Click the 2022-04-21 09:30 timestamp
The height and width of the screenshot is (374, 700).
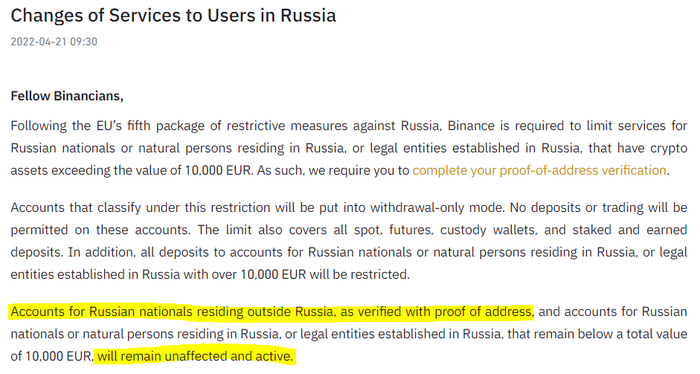point(54,42)
